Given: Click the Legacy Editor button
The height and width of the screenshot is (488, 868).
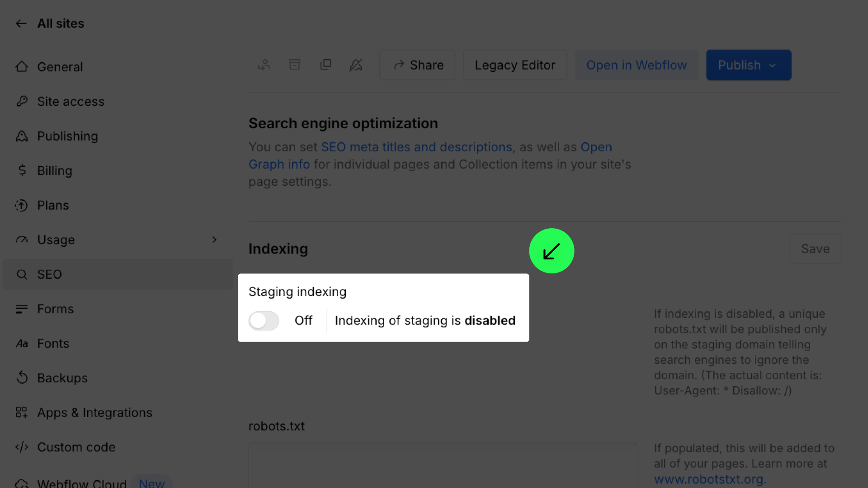Looking at the screenshot, I should 514,65.
